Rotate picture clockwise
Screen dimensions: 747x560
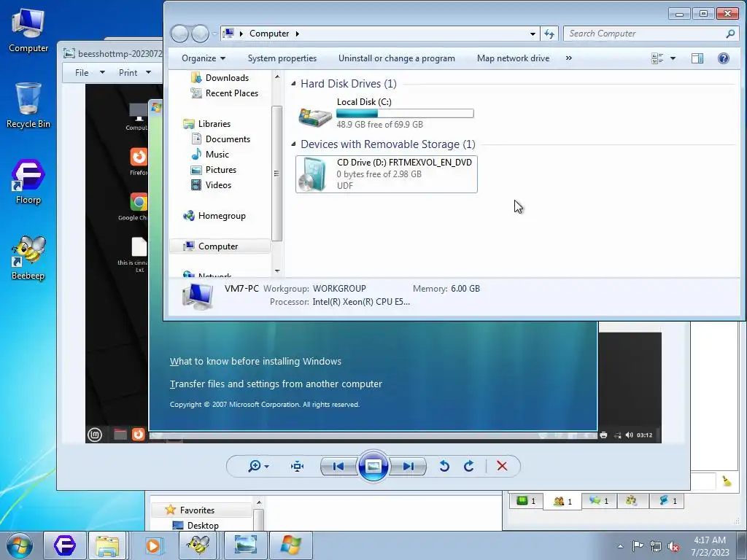469,466
